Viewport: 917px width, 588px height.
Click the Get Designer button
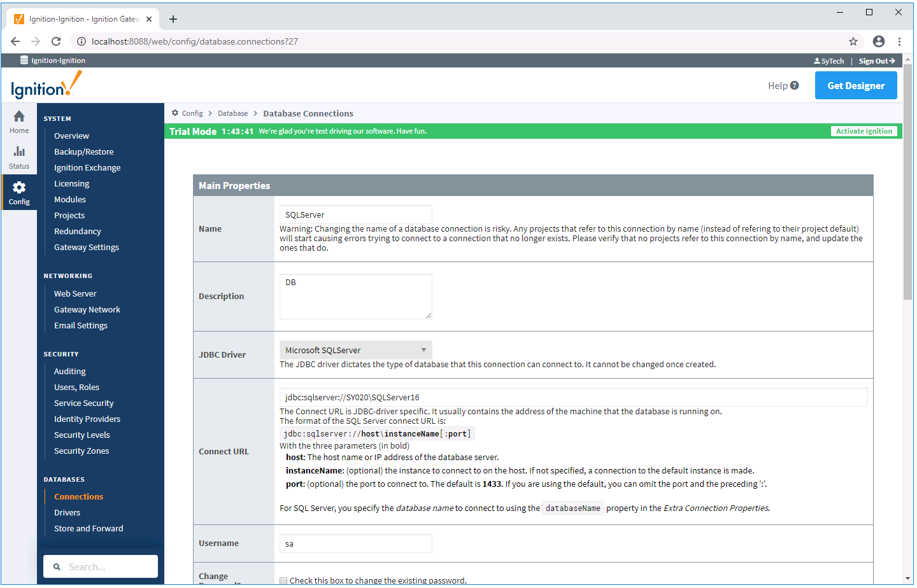pos(856,85)
